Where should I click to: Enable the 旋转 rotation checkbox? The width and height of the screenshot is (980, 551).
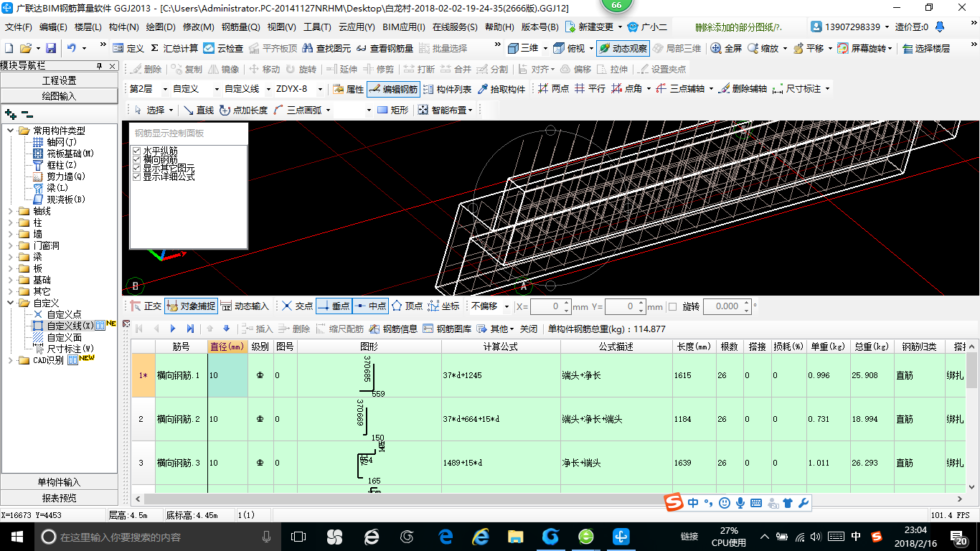672,306
